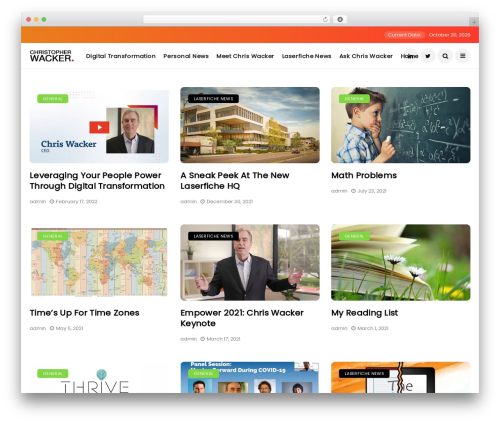Open Time's Up For Time Zones title
Screen dimensions: 500x423
[x=84, y=313]
